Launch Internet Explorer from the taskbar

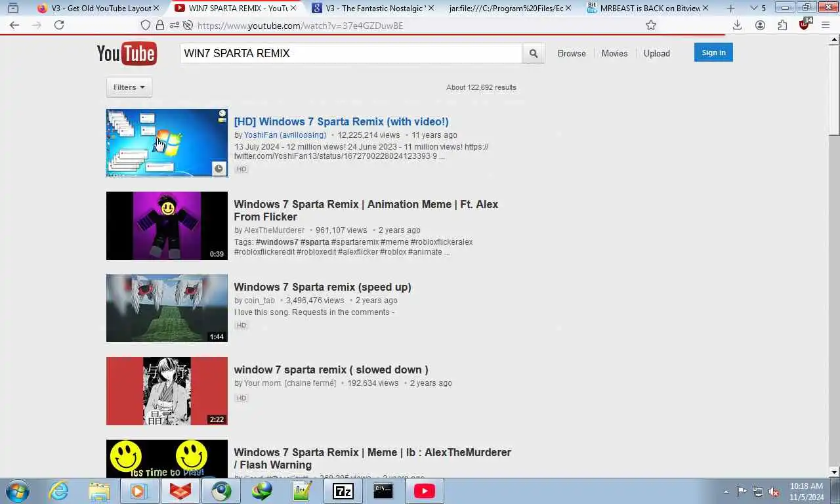(x=58, y=491)
